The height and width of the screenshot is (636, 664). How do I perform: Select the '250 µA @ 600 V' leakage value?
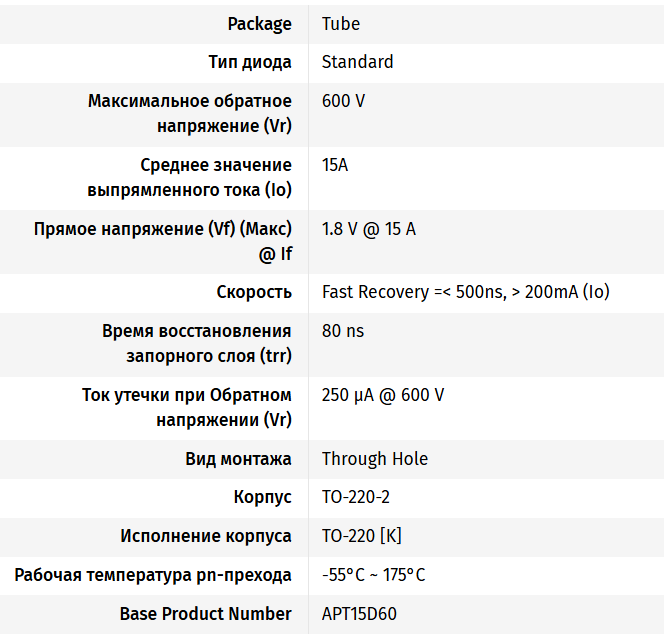(383, 395)
